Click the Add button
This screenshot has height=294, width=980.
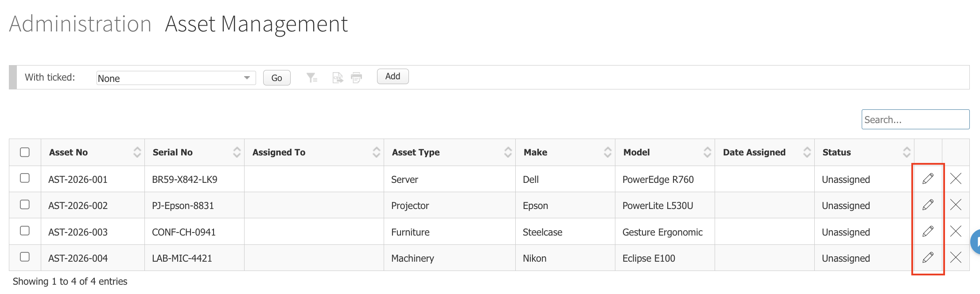click(x=393, y=76)
